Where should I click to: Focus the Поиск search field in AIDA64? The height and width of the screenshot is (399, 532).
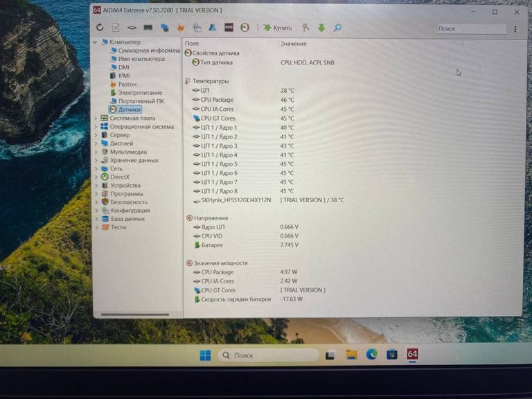pyautogui.click(x=472, y=29)
